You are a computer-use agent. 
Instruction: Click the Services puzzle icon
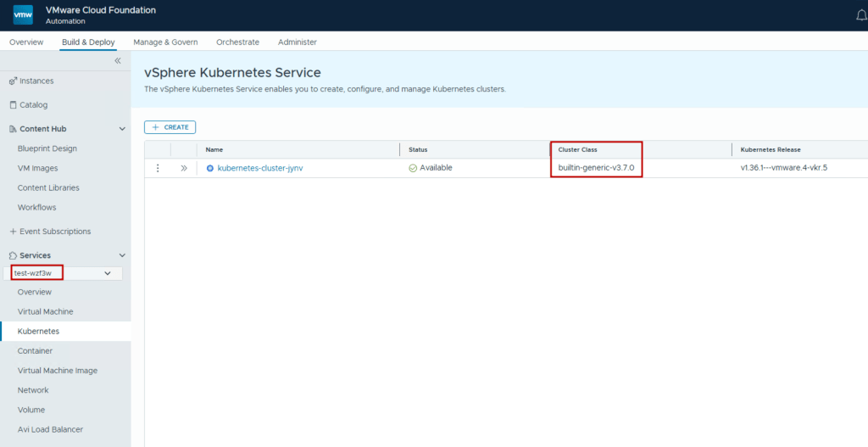(x=14, y=255)
